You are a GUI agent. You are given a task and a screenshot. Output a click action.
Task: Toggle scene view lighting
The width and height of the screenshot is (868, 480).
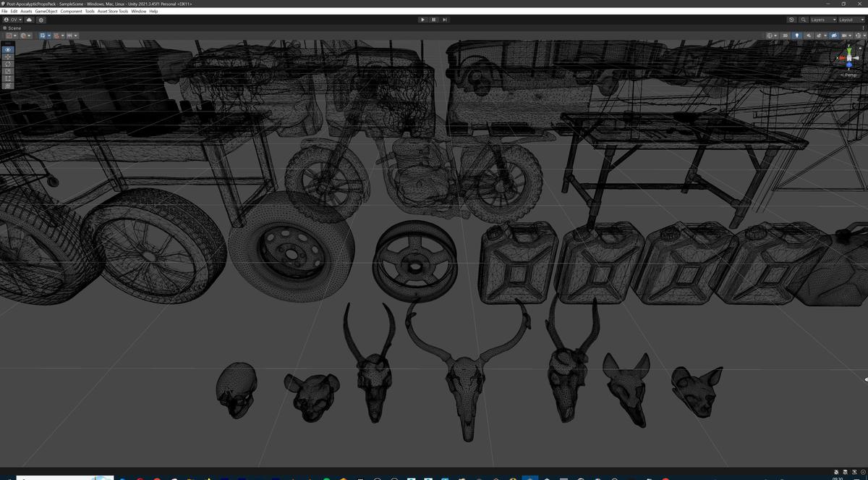(x=797, y=35)
